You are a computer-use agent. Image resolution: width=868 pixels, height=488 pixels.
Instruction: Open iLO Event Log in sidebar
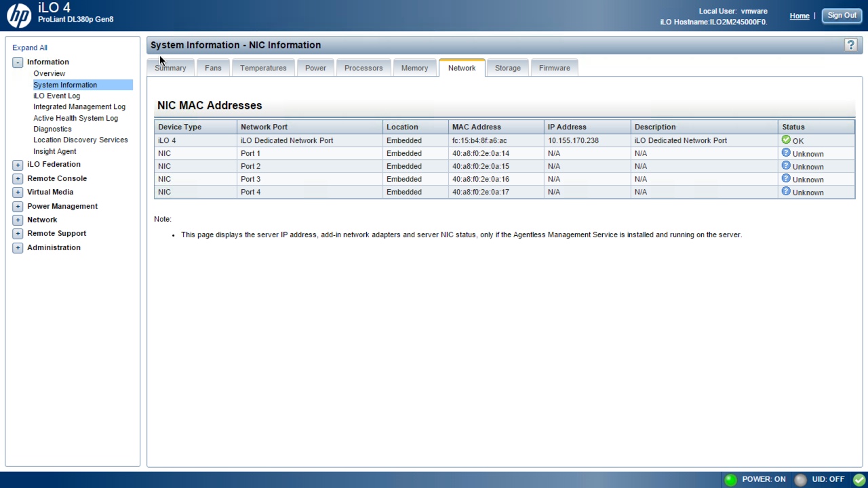(x=56, y=96)
